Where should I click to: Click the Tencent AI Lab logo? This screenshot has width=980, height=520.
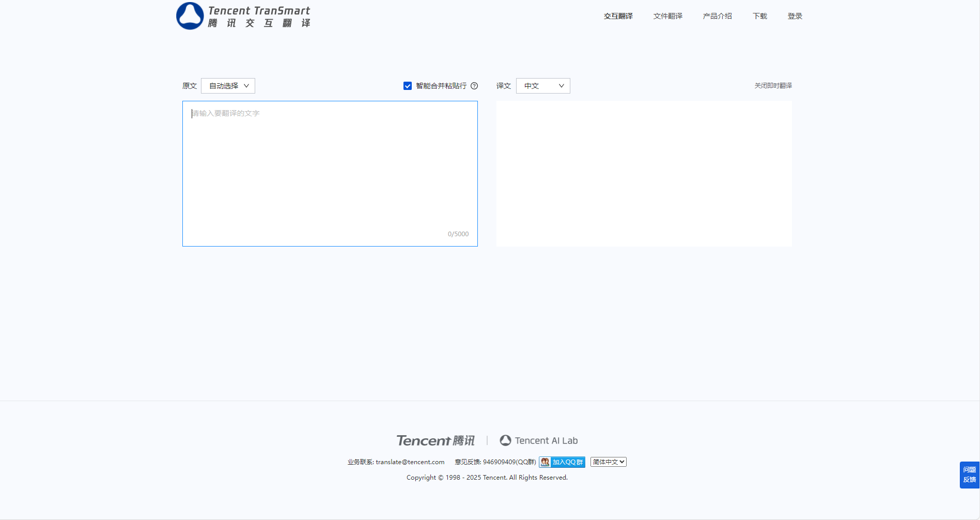(538, 440)
